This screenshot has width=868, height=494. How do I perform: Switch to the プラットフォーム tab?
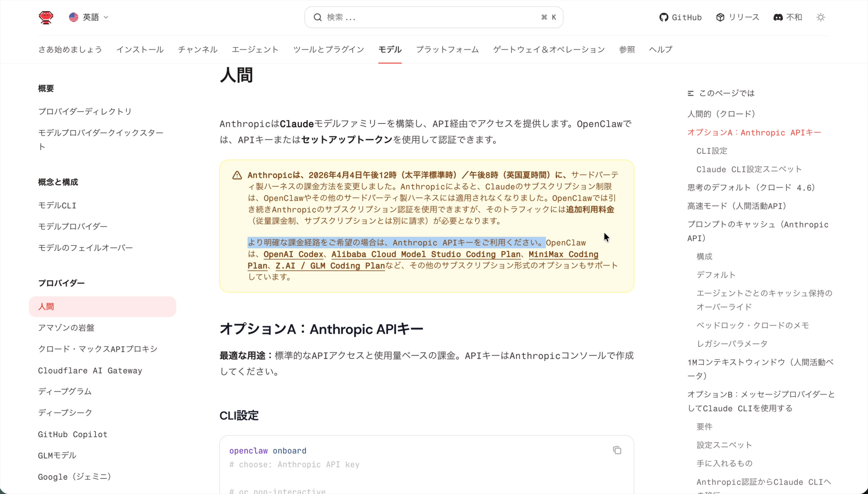447,49
